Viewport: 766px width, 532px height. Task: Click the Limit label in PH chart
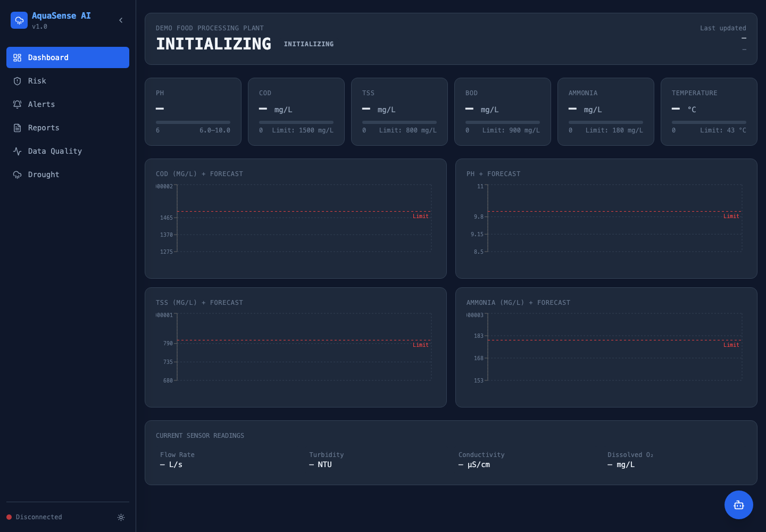coord(731,216)
